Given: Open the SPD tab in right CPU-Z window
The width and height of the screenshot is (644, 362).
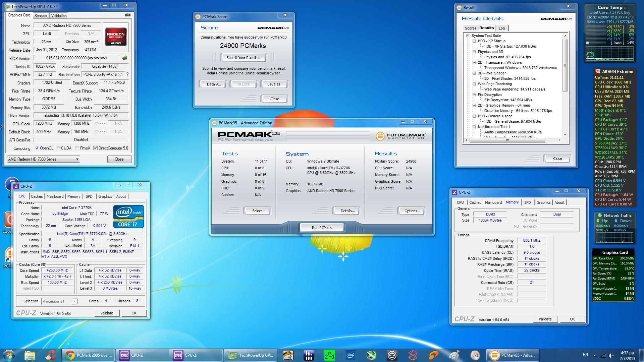Looking at the screenshot, I should pos(528,202).
